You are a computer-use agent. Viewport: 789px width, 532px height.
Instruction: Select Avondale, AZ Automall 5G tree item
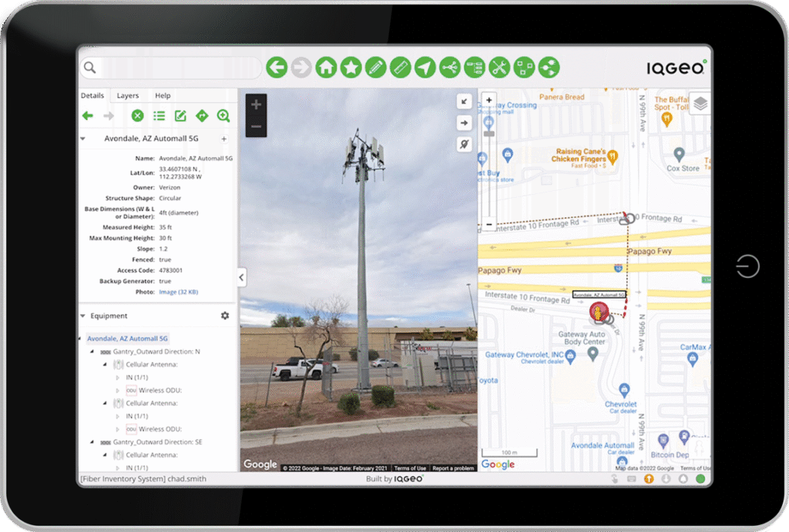point(127,338)
